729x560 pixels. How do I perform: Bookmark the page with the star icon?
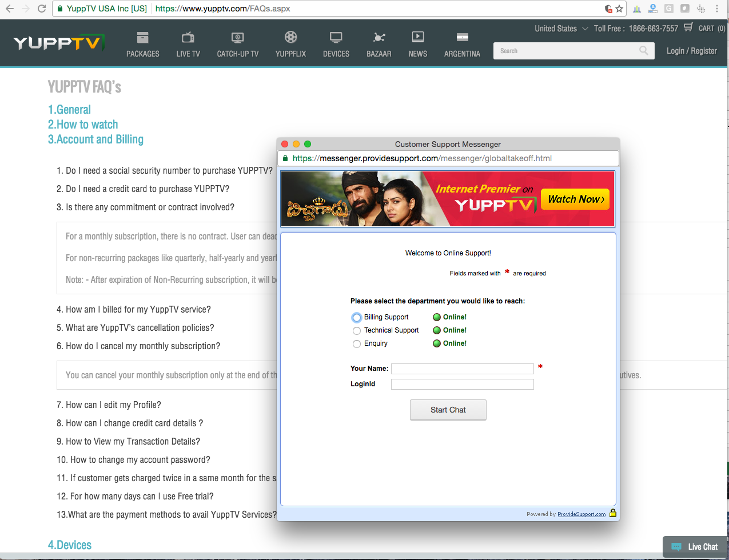619,9
